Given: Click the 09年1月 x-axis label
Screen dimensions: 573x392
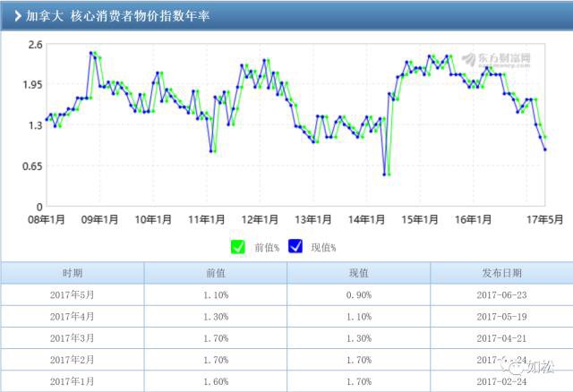Looking at the screenshot, I should 99,219.
